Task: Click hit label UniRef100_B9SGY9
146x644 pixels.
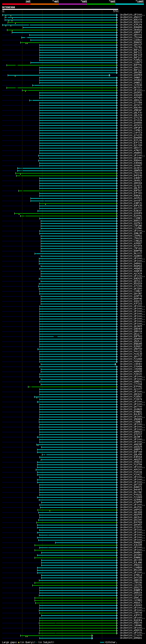Action: [x=131, y=22]
